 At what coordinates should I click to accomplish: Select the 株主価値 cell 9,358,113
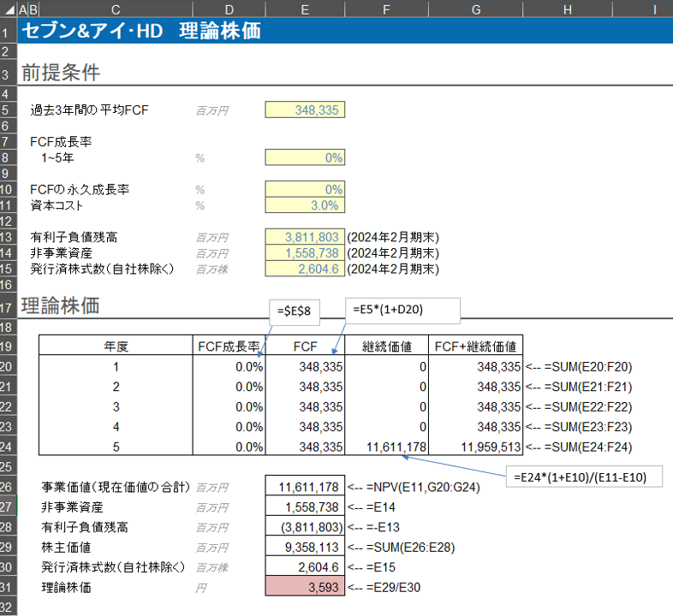click(305, 547)
